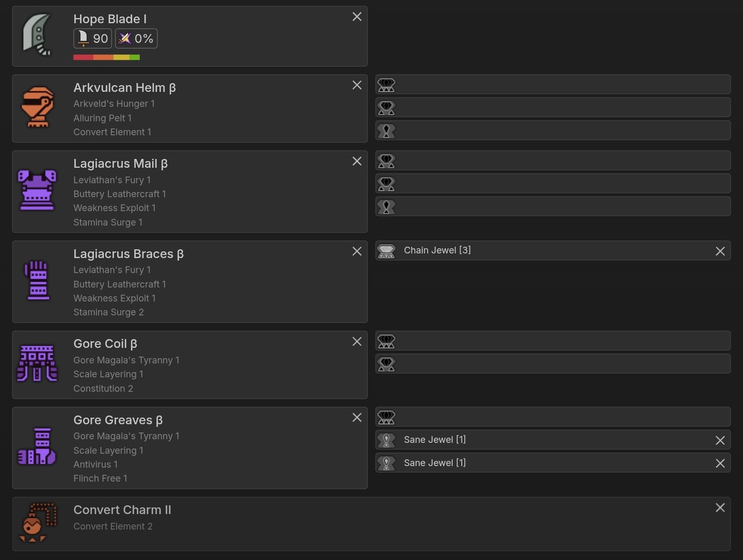Screen dimensions: 743x560
Task: Click Leviathan's Fury 1 on Lagiacrus Braces
Action: coord(112,270)
